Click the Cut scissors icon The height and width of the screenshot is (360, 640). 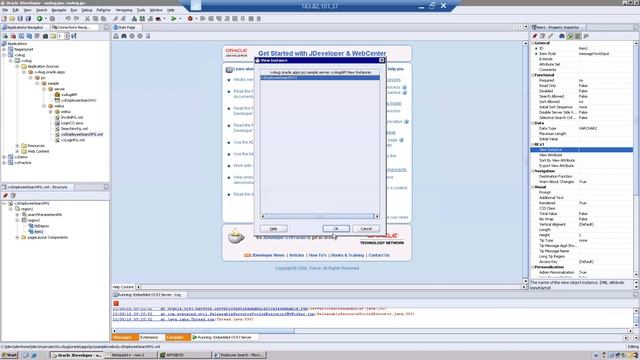87,18
